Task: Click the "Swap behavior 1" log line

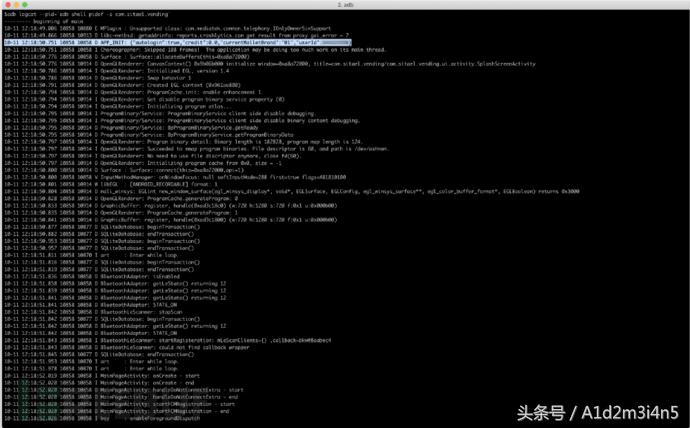Action: tap(98, 78)
